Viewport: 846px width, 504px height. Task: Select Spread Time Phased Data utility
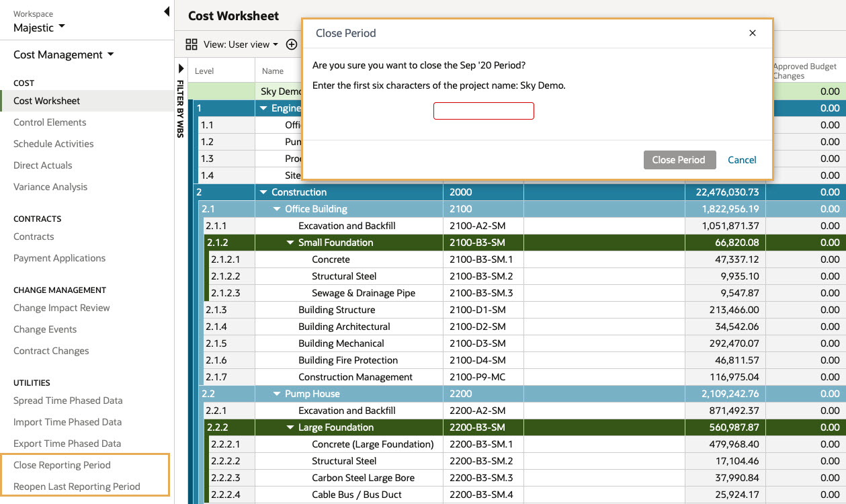(68, 401)
